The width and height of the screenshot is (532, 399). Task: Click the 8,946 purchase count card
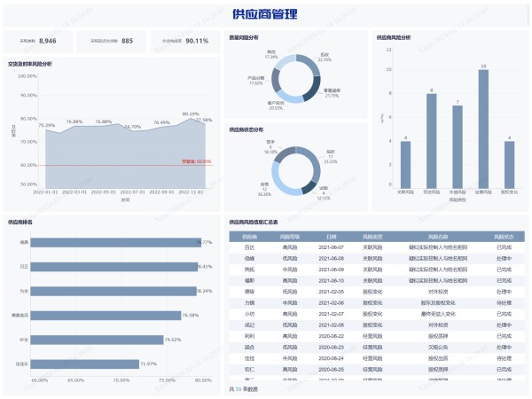[x=39, y=41]
